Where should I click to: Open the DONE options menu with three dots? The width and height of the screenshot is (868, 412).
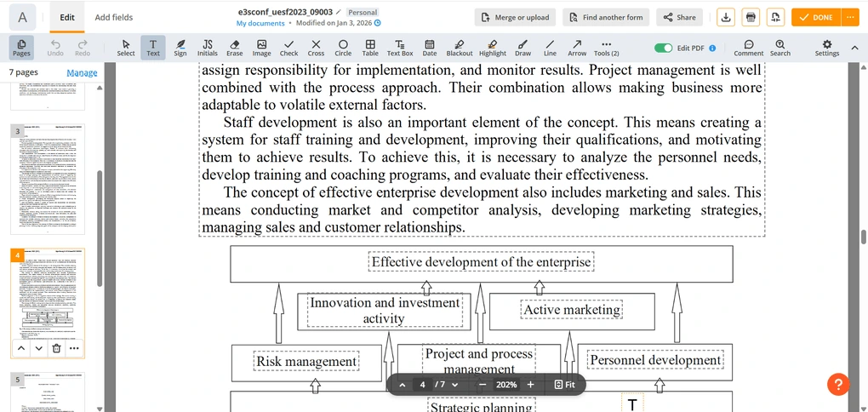[x=850, y=17]
